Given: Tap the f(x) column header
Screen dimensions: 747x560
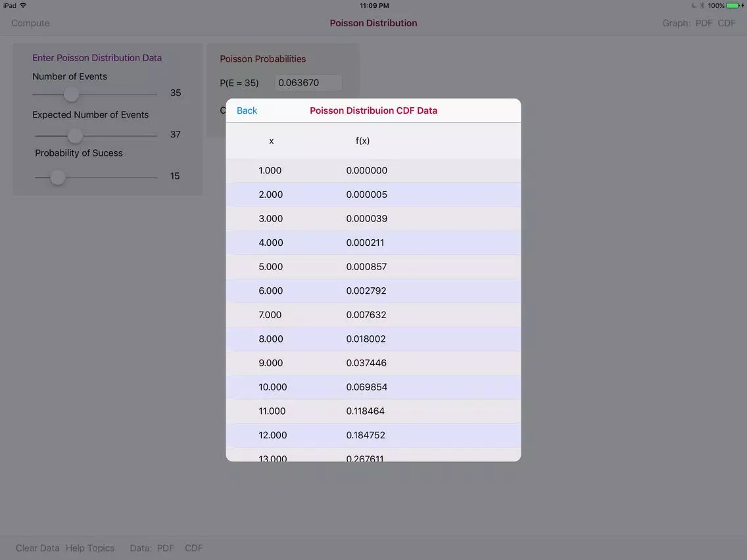Looking at the screenshot, I should [362, 141].
